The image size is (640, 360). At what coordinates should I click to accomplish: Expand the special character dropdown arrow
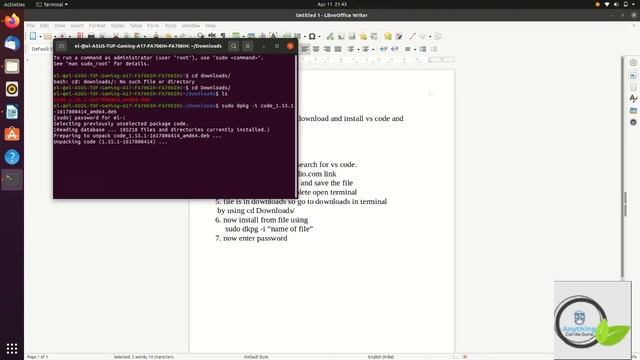[x=319, y=36]
